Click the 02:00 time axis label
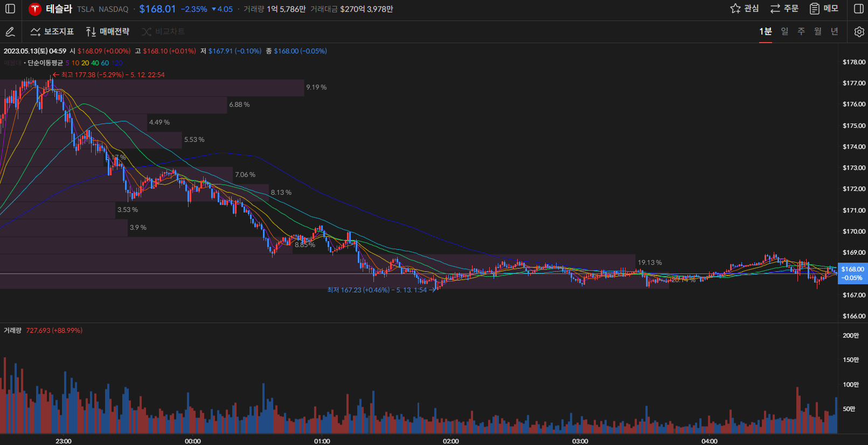This screenshot has width=868, height=445. click(451, 441)
